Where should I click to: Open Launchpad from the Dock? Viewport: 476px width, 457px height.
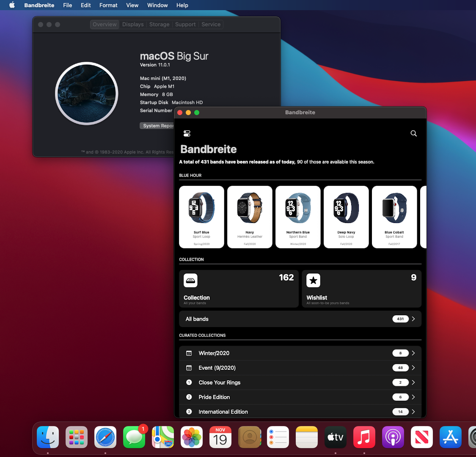pyautogui.click(x=77, y=437)
